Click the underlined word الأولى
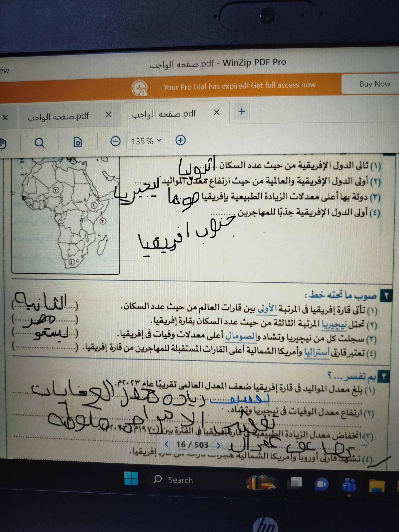This screenshot has height=532, width=399. pos(267,308)
